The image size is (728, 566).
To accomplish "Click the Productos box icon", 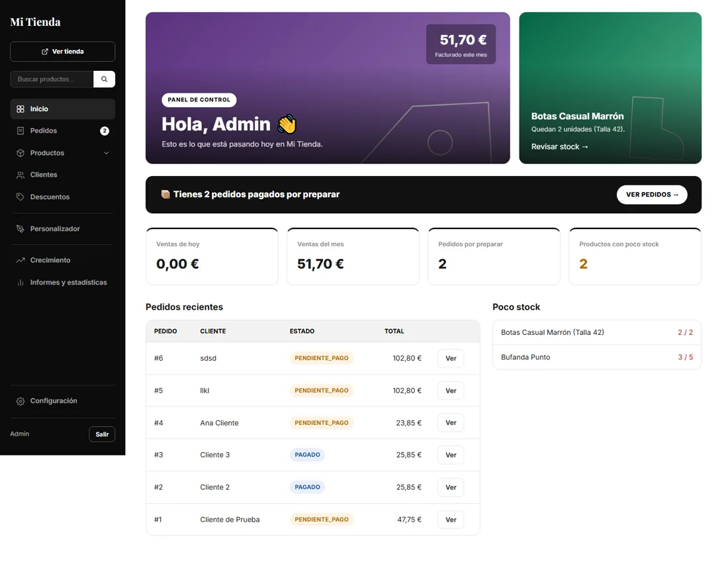I will tap(21, 153).
